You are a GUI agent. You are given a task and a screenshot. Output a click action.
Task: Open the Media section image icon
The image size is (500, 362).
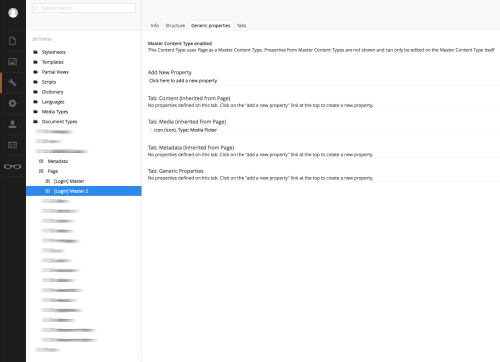point(12,62)
